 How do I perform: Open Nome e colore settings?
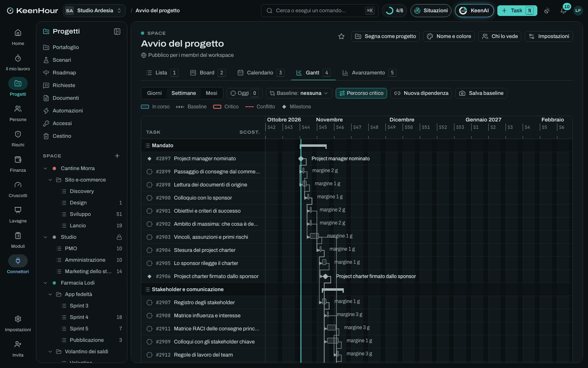[x=449, y=36]
